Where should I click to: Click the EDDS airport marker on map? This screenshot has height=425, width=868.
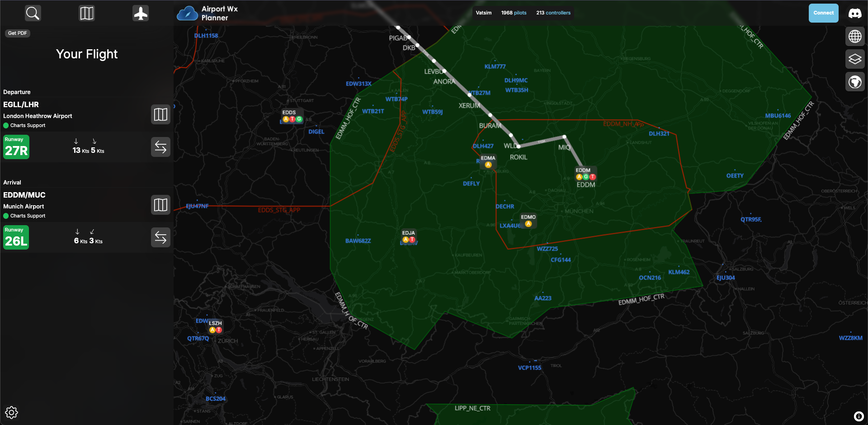292,116
